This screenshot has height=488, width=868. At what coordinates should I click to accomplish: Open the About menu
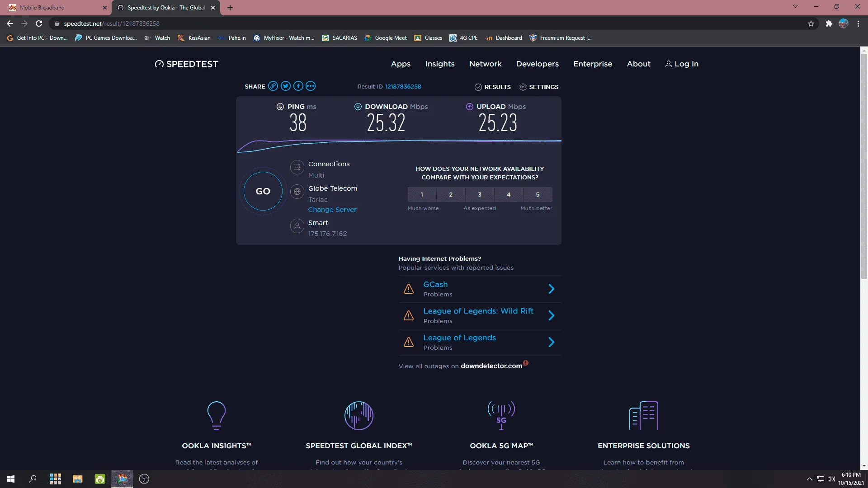[x=639, y=64]
